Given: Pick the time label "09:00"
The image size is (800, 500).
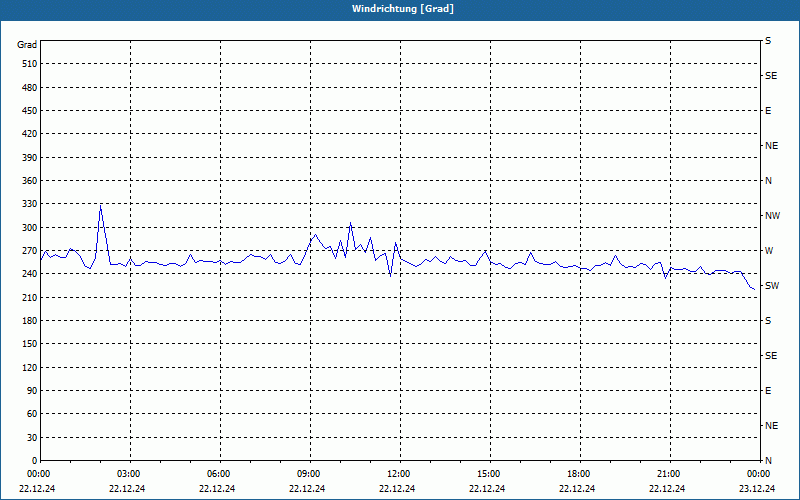Looking at the screenshot, I should pos(310,474).
